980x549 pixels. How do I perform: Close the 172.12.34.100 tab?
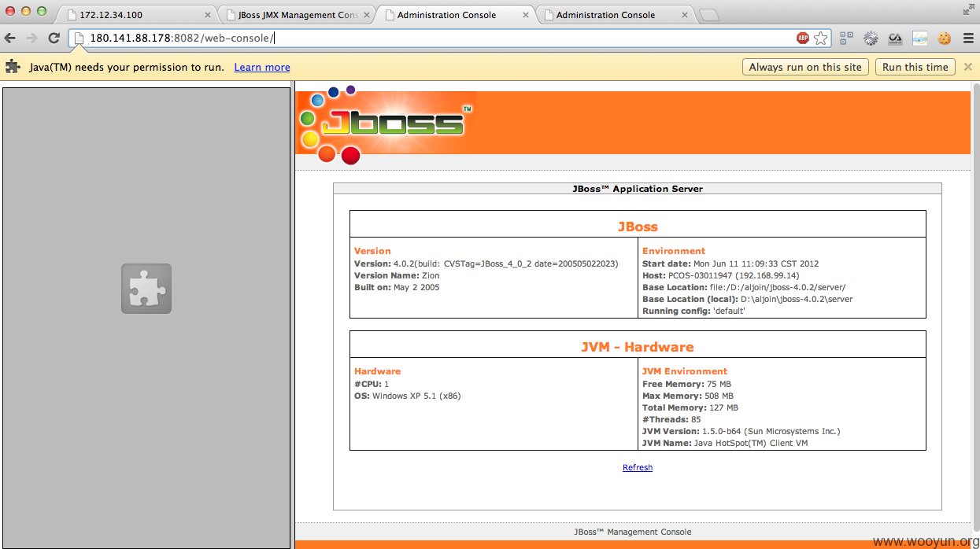pos(208,15)
